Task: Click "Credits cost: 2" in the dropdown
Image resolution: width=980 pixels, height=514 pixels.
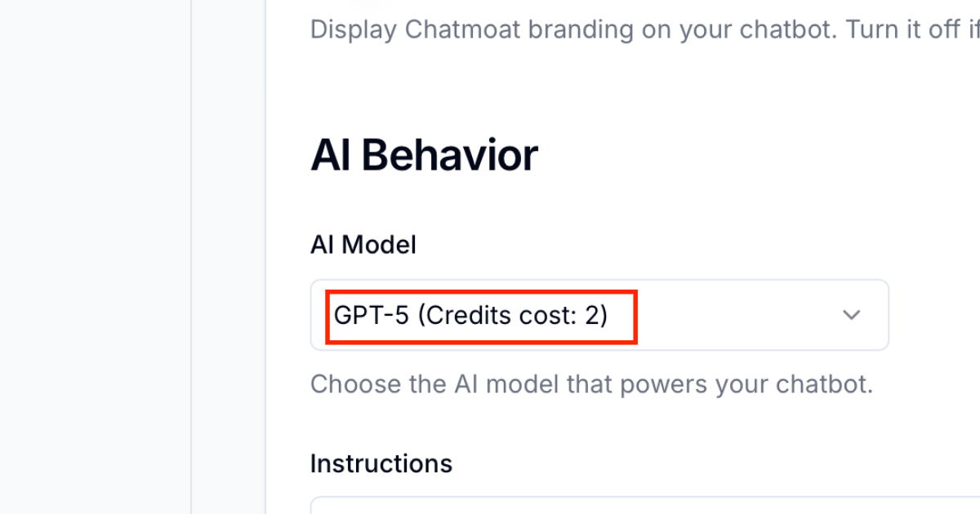Action: click(x=513, y=315)
